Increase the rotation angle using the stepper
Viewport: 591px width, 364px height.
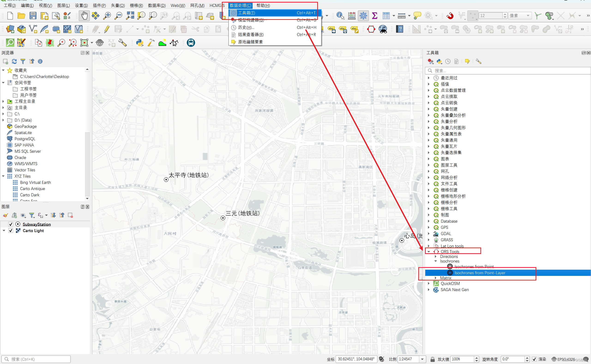click(x=527, y=358)
